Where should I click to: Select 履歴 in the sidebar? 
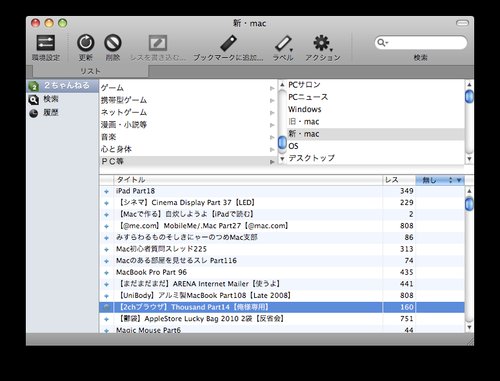[62, 113]
